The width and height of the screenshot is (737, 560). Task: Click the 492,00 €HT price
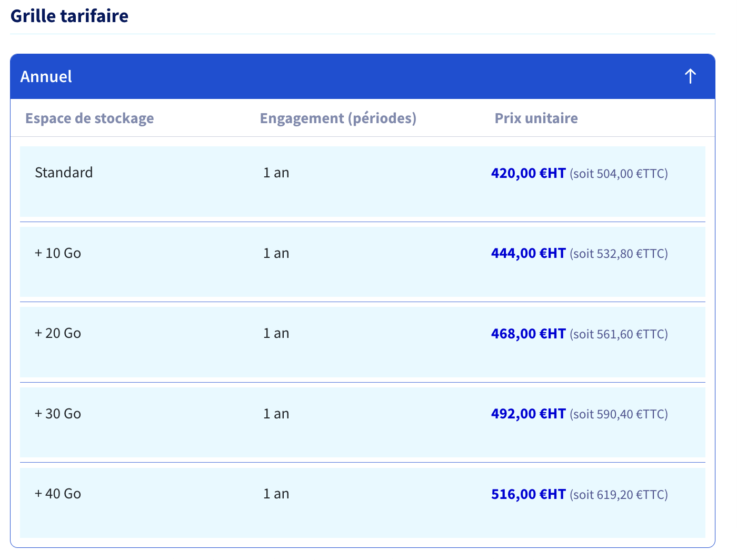(x=529, y=414)
